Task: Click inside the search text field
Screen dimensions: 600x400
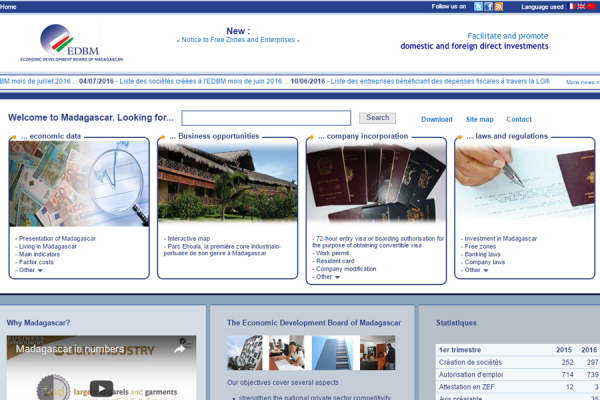Action: pyautogui.click(x=266, y=118)
